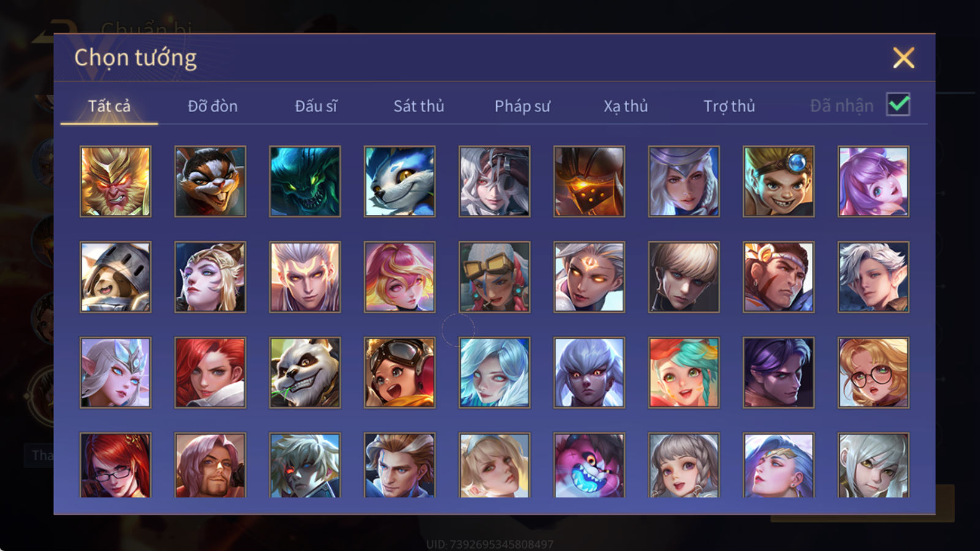The width and height of the screenshot is (980, 551).
Task: Choose the panda hero with bamboo leaf
Action: tap(305, 372)
